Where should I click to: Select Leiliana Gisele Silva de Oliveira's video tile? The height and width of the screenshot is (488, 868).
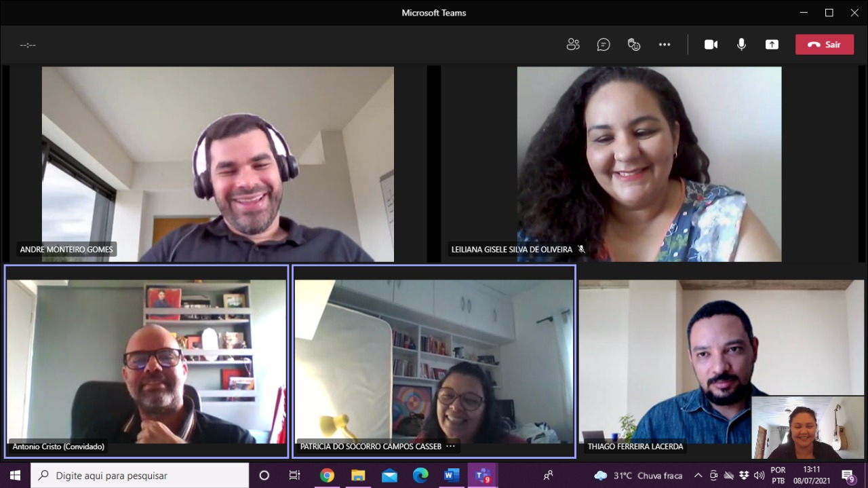tap(649, 164)
